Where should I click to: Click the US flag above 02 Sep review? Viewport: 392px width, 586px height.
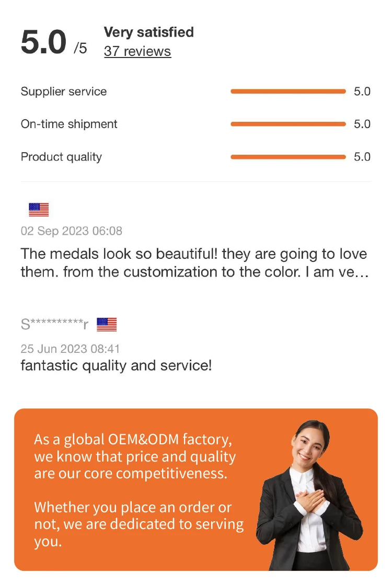39,210
